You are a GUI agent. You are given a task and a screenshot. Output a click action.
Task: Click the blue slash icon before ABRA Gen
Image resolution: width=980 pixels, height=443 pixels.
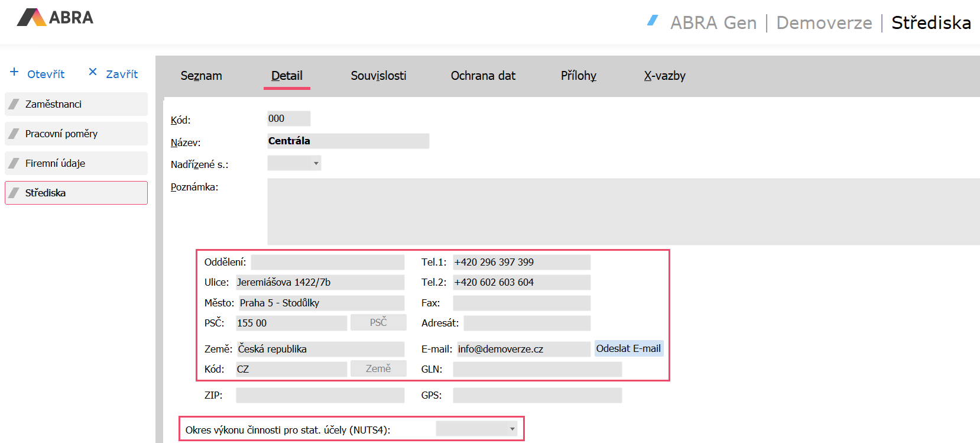point(653,21)
